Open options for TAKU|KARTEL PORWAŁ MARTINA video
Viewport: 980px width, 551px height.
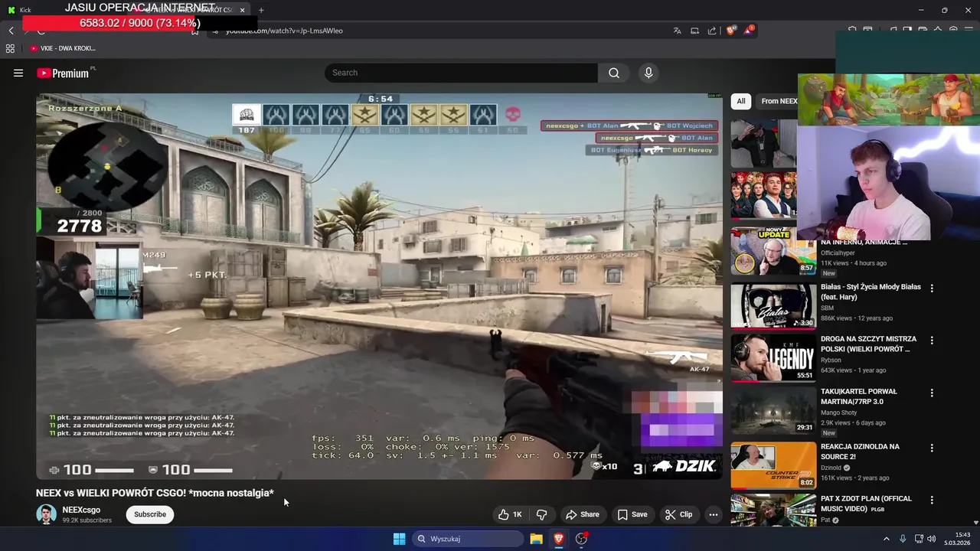932,393
